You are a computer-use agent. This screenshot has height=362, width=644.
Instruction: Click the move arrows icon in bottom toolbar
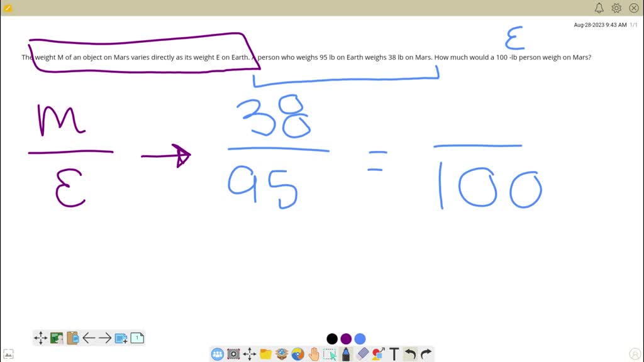(249, 354)
